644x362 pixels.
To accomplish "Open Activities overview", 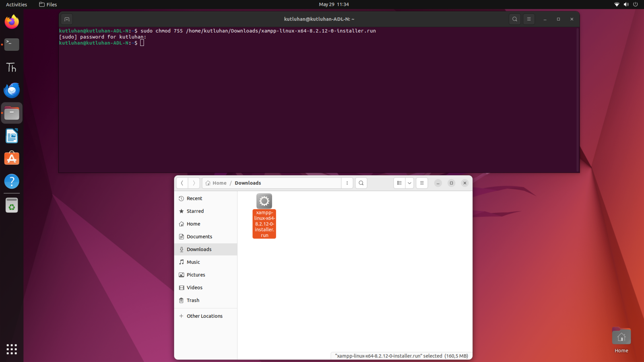I will [17, 4].
